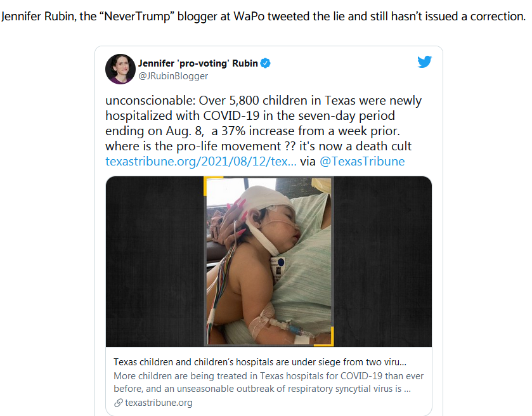Open Jennifer Rubin's profile avatar

click(120, 69)
